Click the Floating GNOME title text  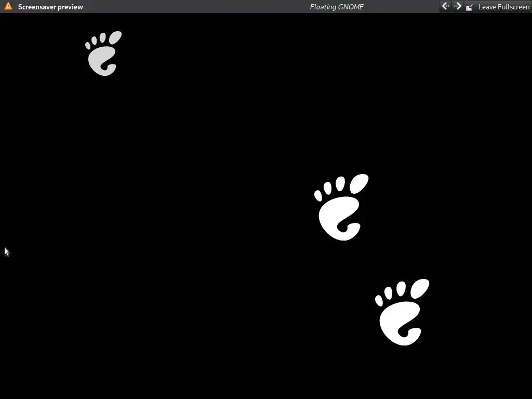pyautogui.click(x=337, y=7)
